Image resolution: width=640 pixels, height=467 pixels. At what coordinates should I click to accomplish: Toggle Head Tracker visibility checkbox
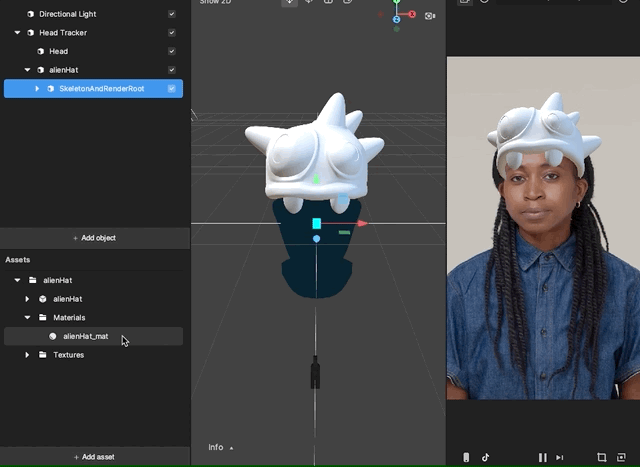point(172,33)
